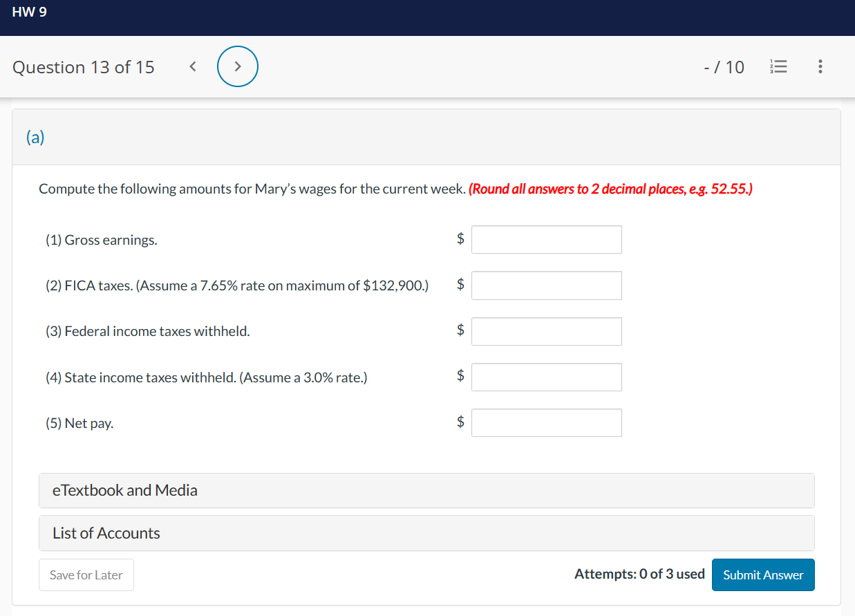
Task: Open the question list icon
Action: click(778, 67)
